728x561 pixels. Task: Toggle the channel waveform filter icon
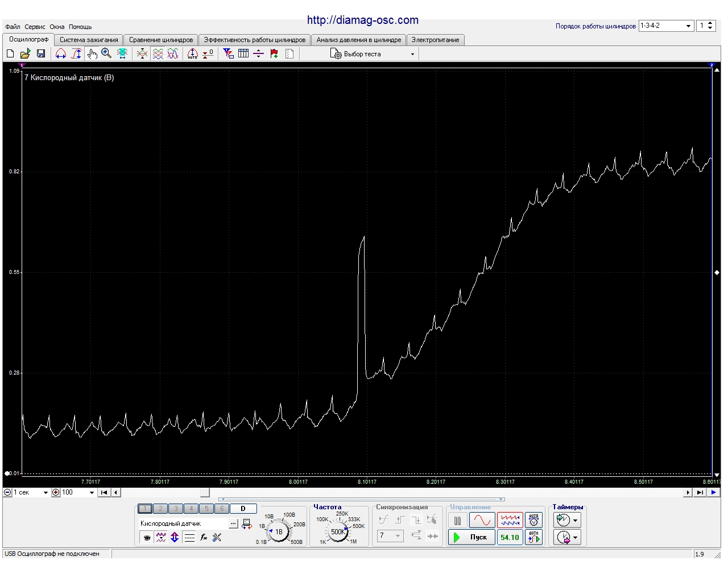[x=161, y=537]
